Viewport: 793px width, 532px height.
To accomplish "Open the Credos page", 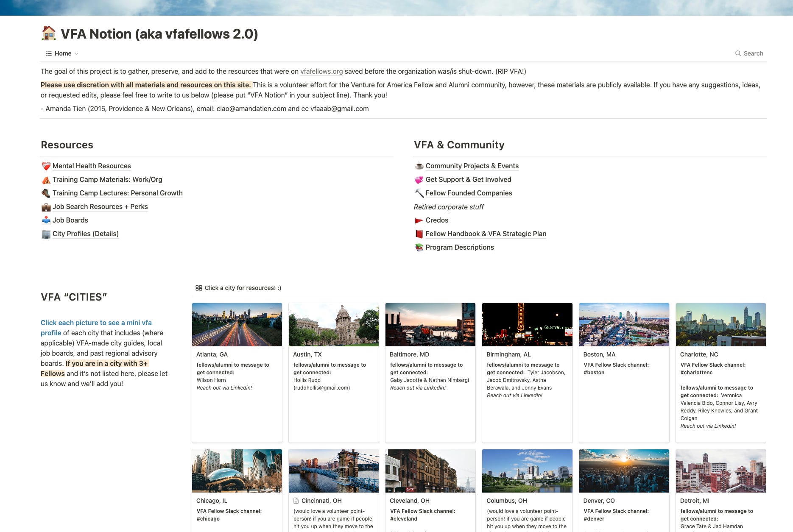I will coord(437,220).
